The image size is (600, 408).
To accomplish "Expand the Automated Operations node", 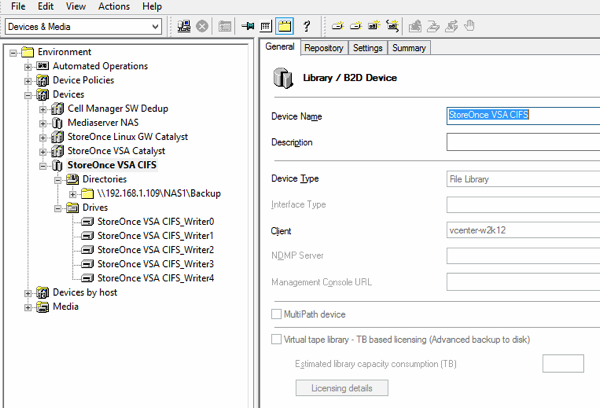I will [28, 67].
